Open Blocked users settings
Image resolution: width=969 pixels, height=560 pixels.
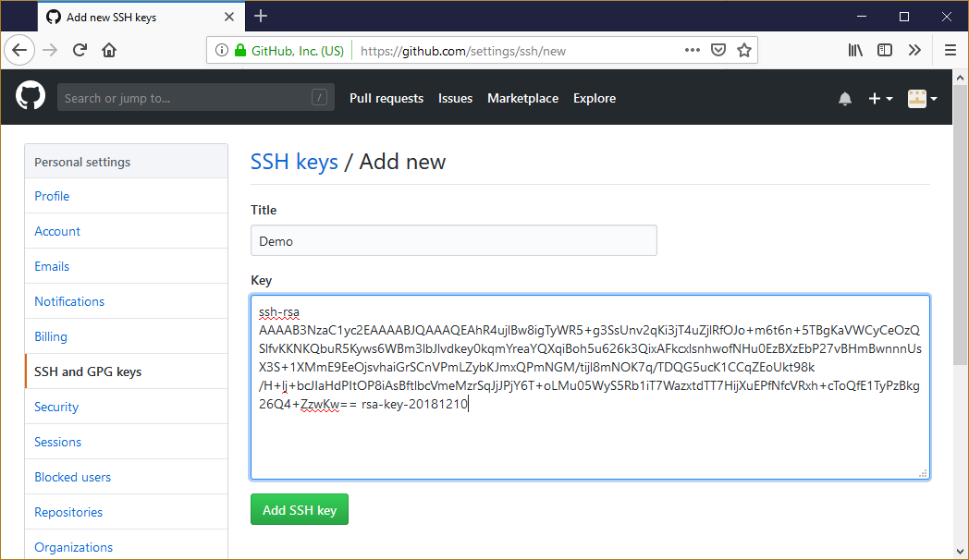coord(126,477)
